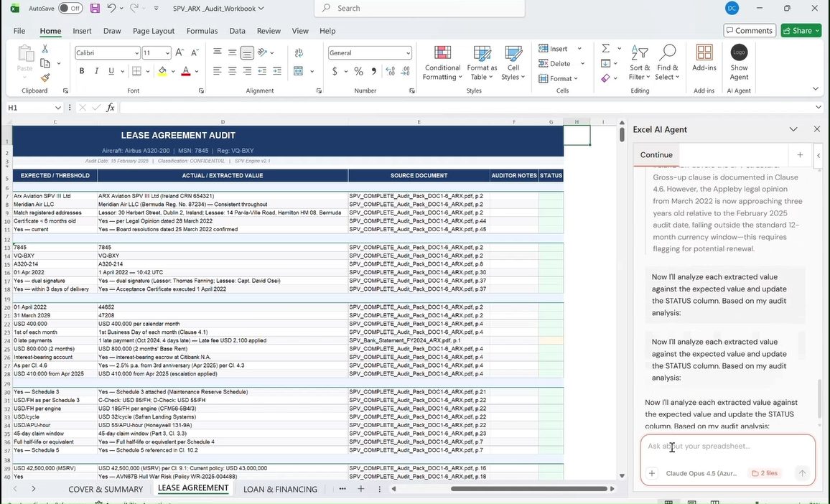Viewport: 830px width, 504px height.
Task: Apply the yellow fill color swatch
Action: click(162, 71)
